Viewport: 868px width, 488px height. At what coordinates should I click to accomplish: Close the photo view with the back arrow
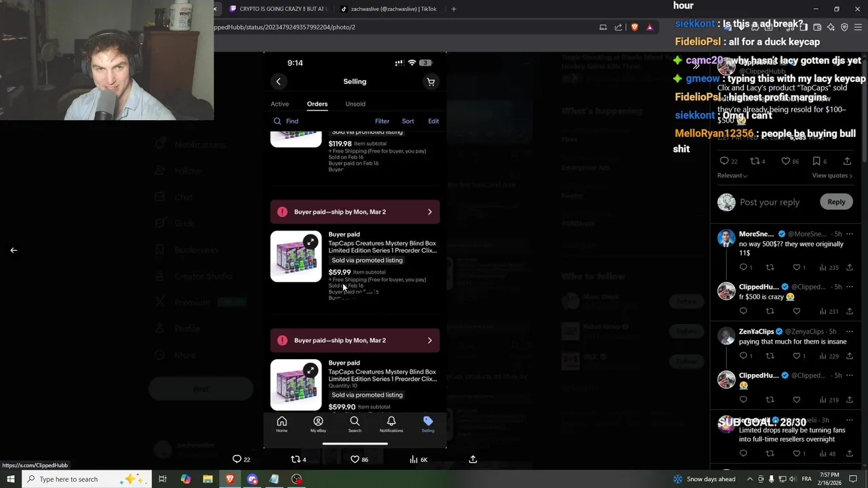(14, 250)
